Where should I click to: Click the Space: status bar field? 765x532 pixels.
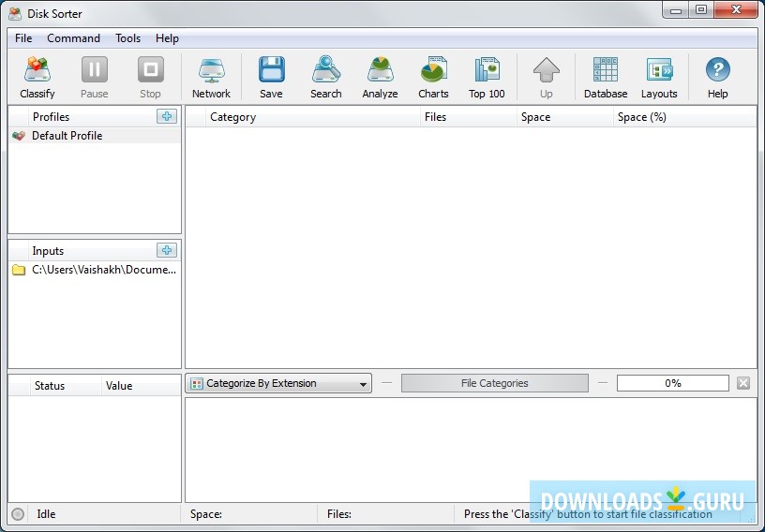[x=248, y=514]
